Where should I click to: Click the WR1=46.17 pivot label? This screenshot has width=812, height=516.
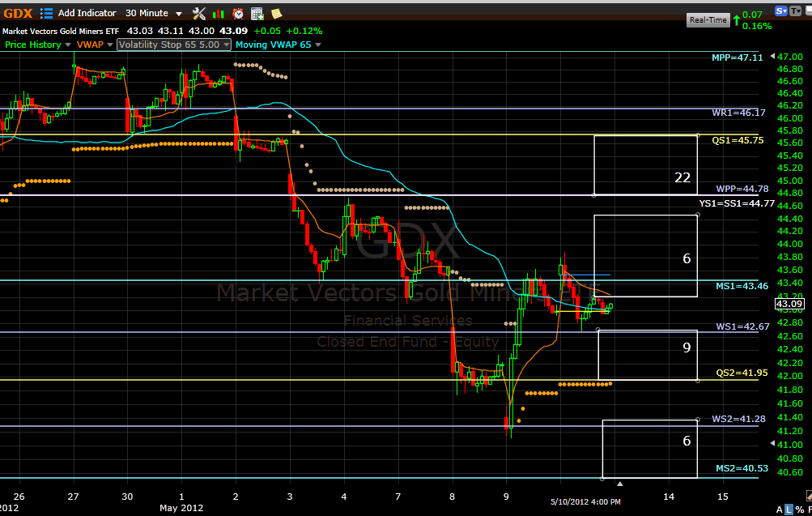(x=738, y=113)
